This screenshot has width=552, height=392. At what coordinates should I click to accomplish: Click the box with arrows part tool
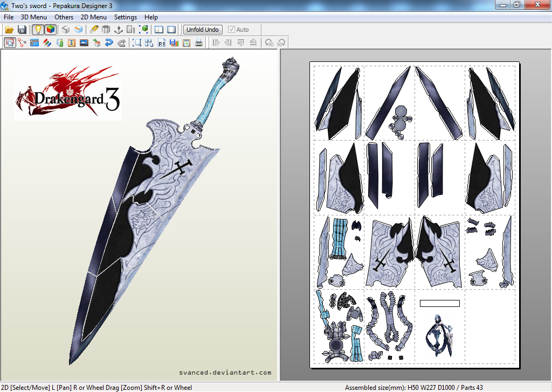point(96,43)
